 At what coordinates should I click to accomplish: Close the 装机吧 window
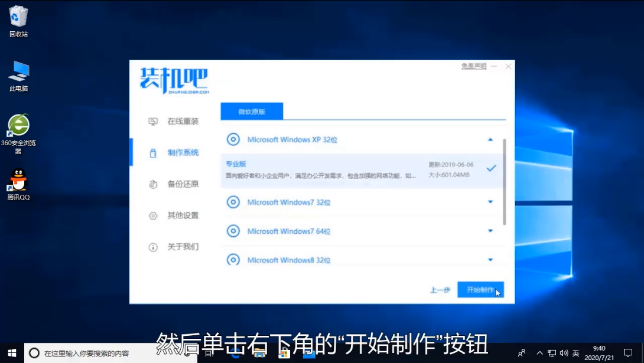(509, 66)
